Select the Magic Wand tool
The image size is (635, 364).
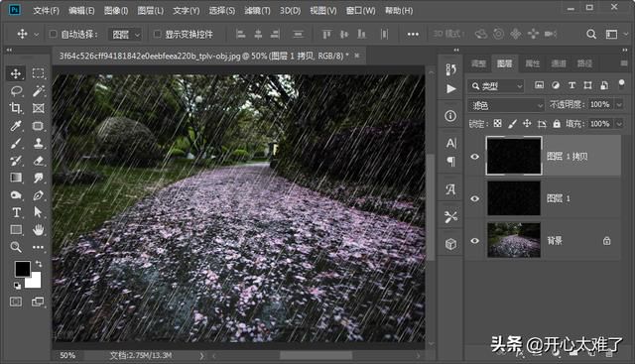click(38, 90)
